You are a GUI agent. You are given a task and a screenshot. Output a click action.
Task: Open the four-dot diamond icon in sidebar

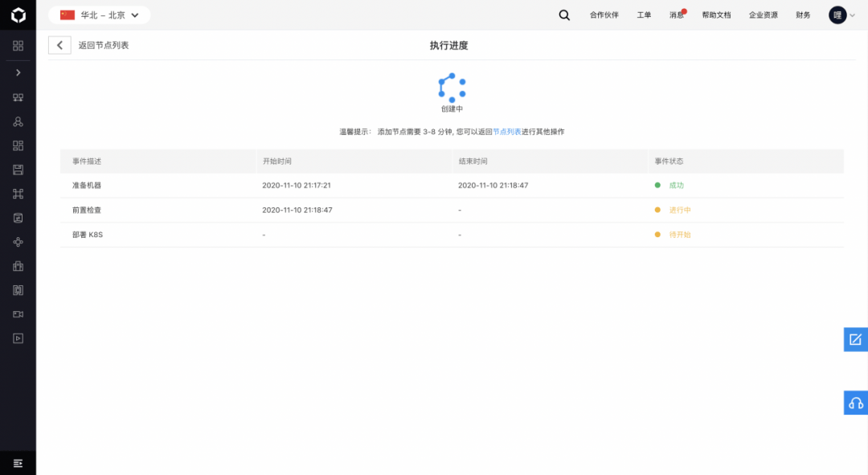(18, 242)
